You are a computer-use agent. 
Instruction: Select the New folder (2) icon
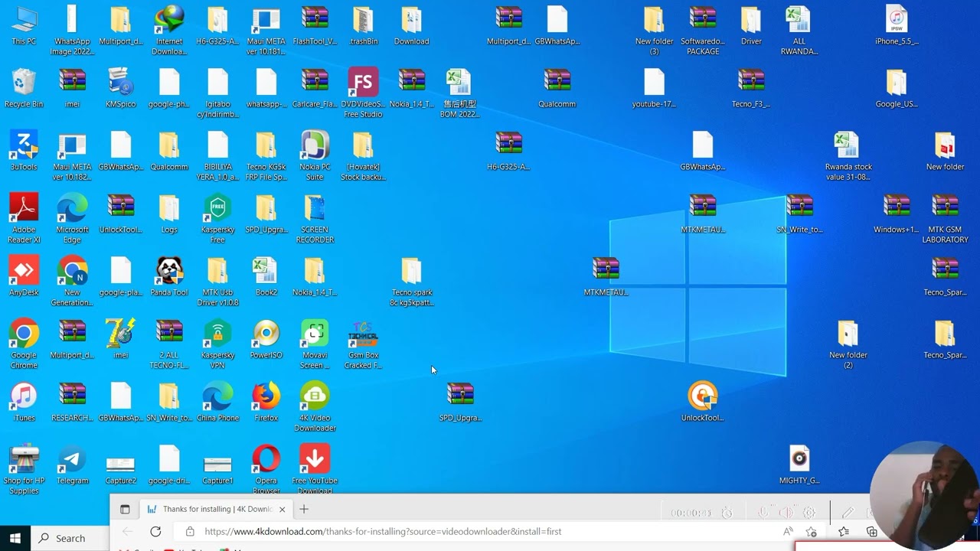(848, 344)
